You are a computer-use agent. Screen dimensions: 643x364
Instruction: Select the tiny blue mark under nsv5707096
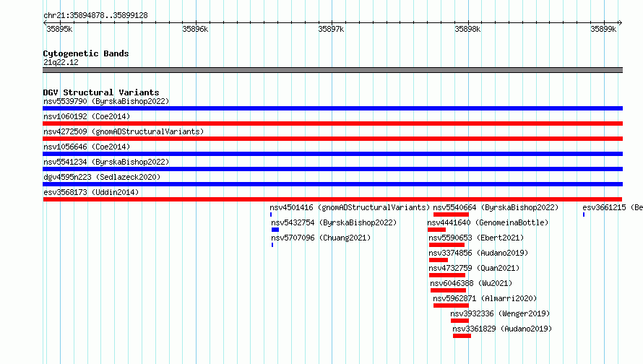pos(272,245)
